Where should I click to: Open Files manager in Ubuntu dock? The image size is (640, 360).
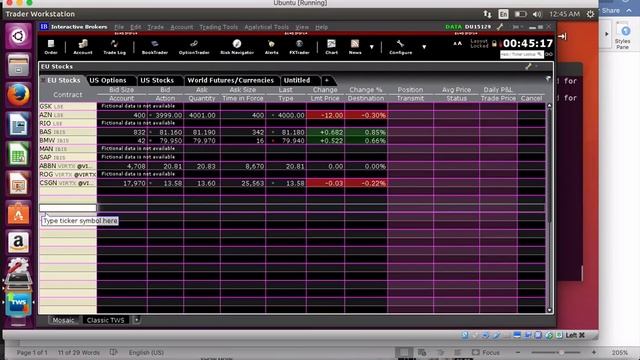click(x=18, y=65)
